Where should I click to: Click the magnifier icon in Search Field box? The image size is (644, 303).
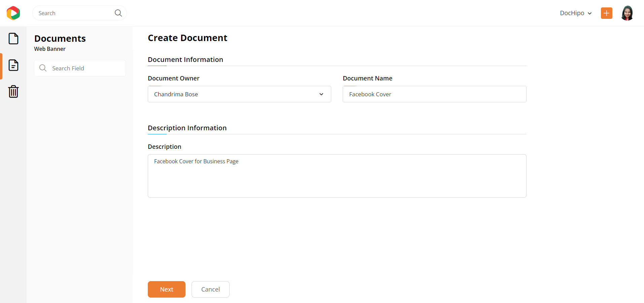43,68
